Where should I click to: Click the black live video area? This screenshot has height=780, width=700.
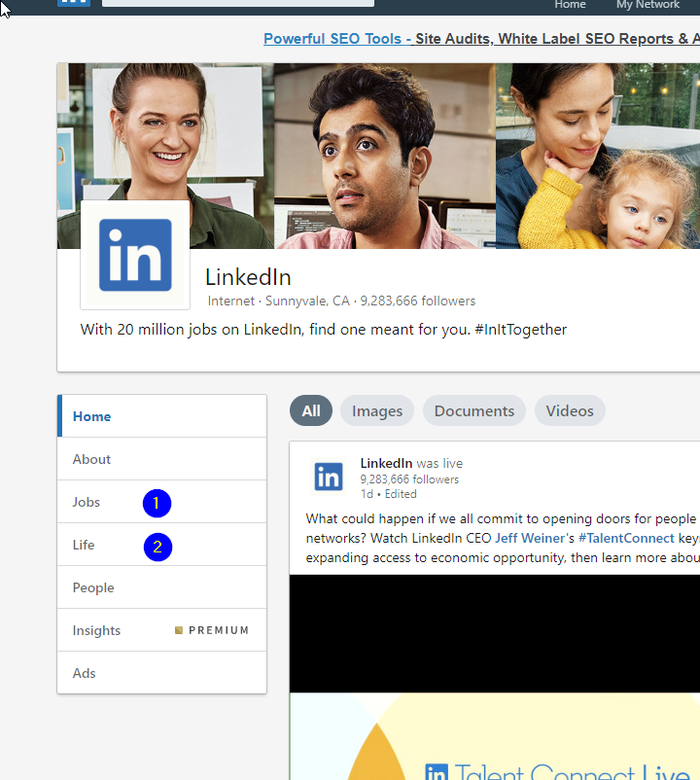tap(495, 634)
